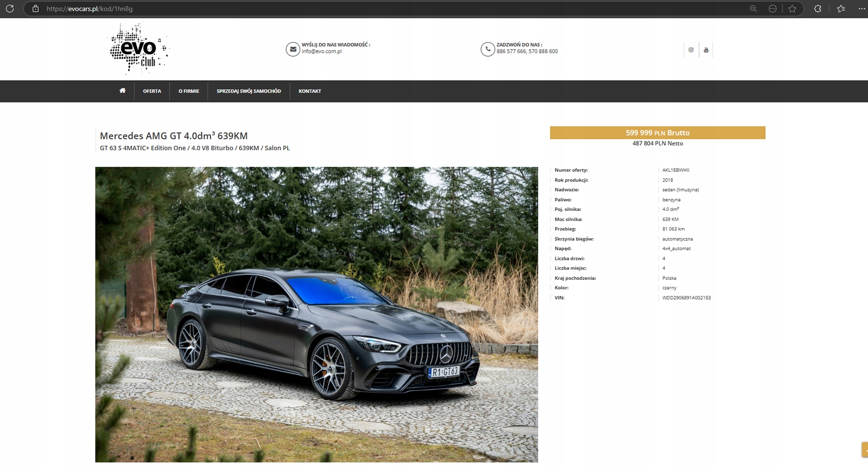Viewport: 868px width, 467px height.
Task: Select the Numer oferty label
Action: tap(571, 170)
